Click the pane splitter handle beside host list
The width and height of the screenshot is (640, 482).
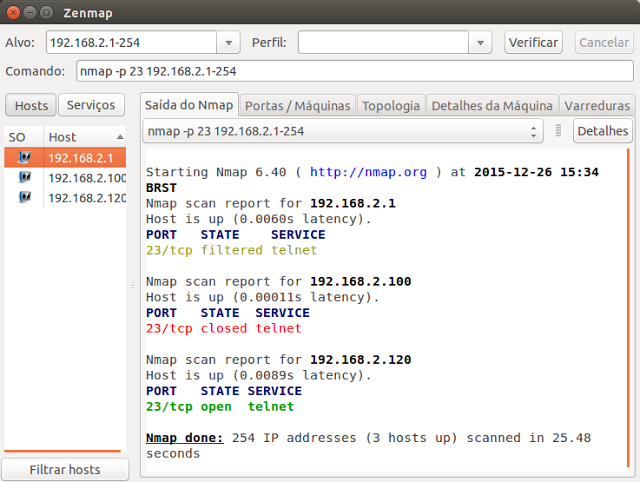point(133,285)
